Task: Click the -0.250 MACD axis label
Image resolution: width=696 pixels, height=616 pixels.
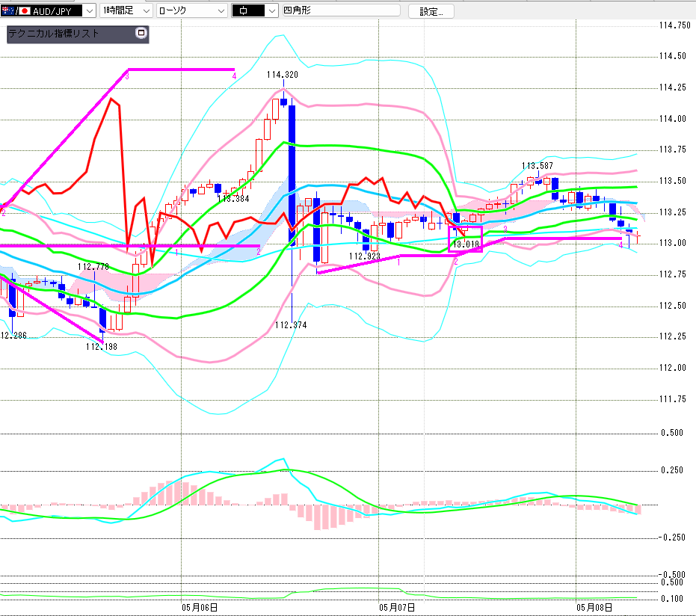Action: (x=671, y=537)
